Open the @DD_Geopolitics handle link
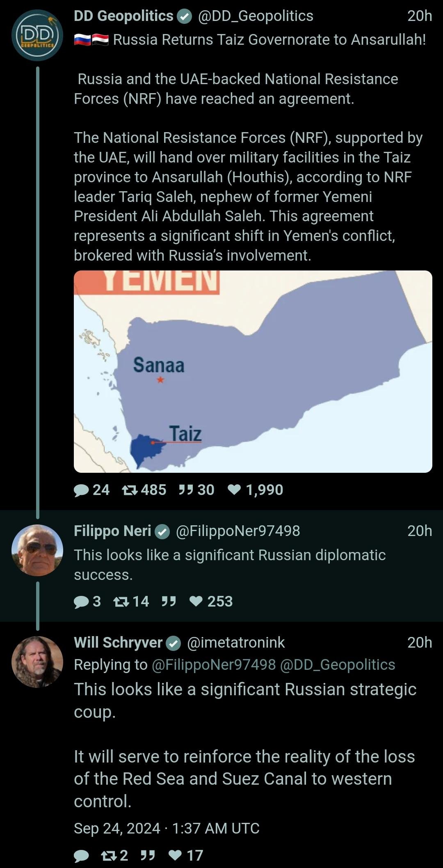Image resolution: width=443 pixels, height=868 pixels. 256,16
